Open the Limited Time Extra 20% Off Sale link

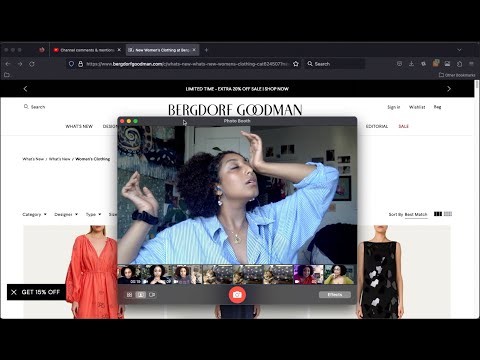point(237,89)
